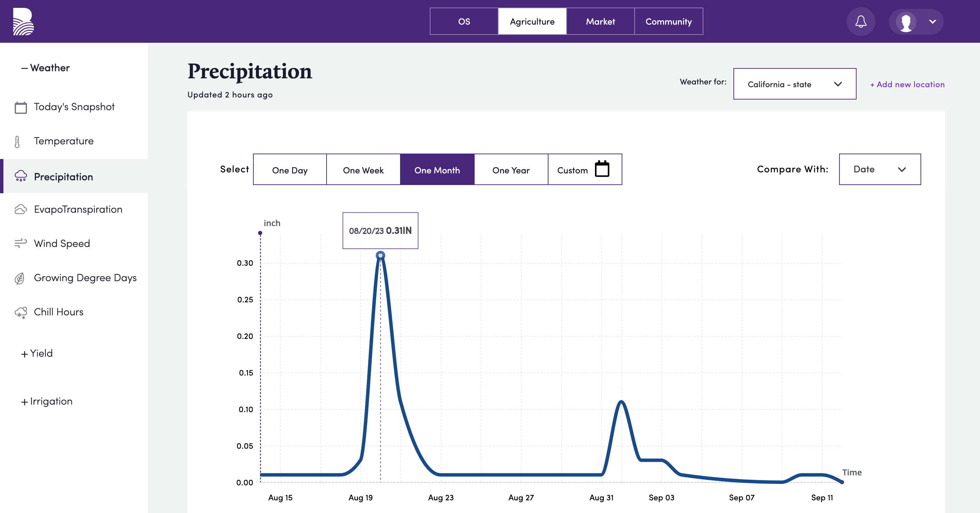Click the Temperature thermometer icon
980x513 pixels.
[x=17, y=142]
